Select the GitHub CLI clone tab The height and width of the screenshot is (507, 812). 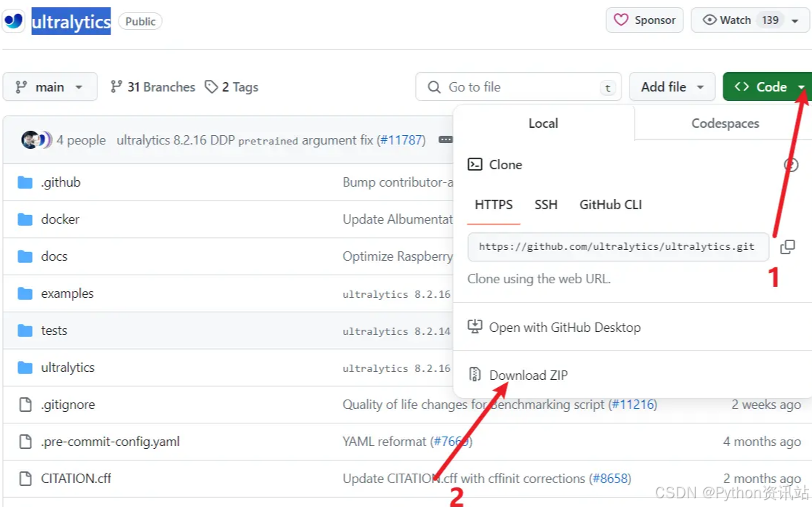point(611,205)
